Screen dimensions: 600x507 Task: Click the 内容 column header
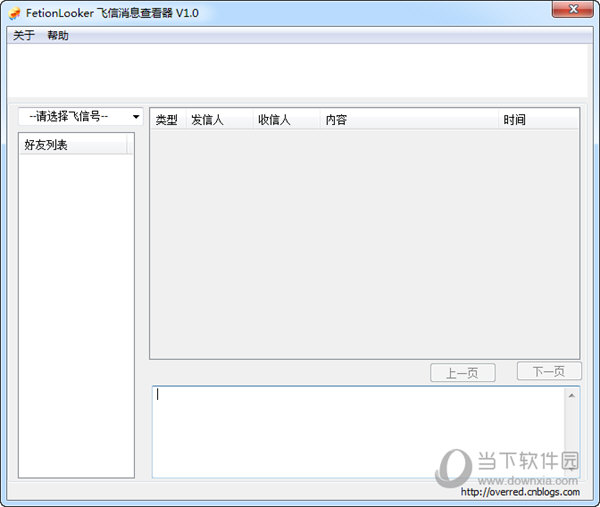tap(409, 120)
